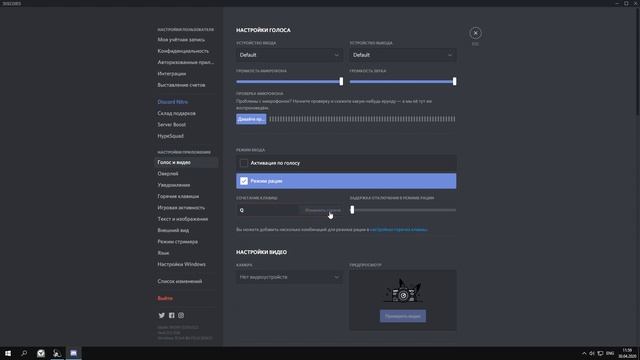This screenshot has height=360, width=640.
Task: Open the input device Default dropdown
Action: tap(289, 55)
